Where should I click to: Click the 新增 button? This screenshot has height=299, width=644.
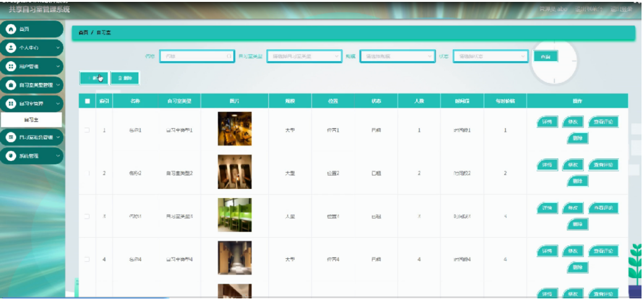(94, 78)
